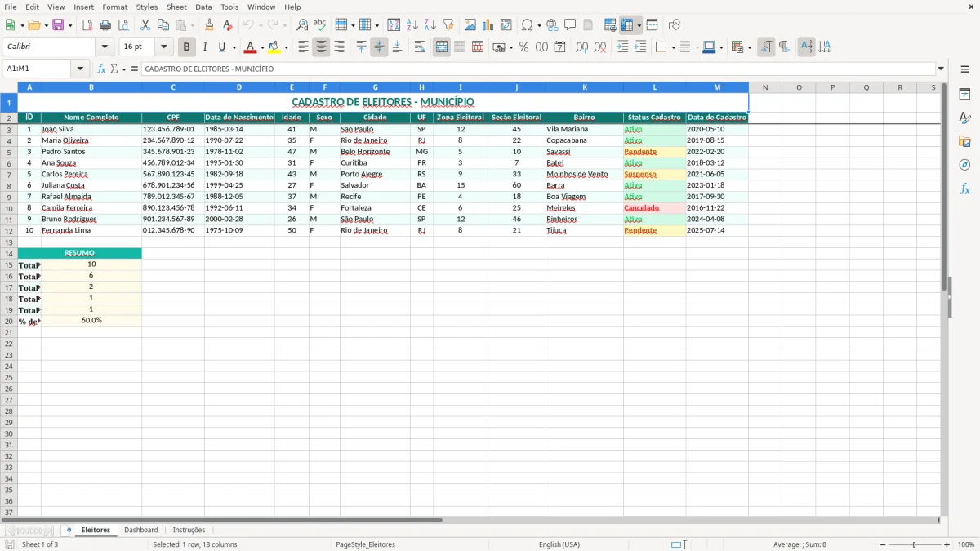Viewport: 980px width, 551px height.
Task: Open the Data menu
Action: coord(203,7)
